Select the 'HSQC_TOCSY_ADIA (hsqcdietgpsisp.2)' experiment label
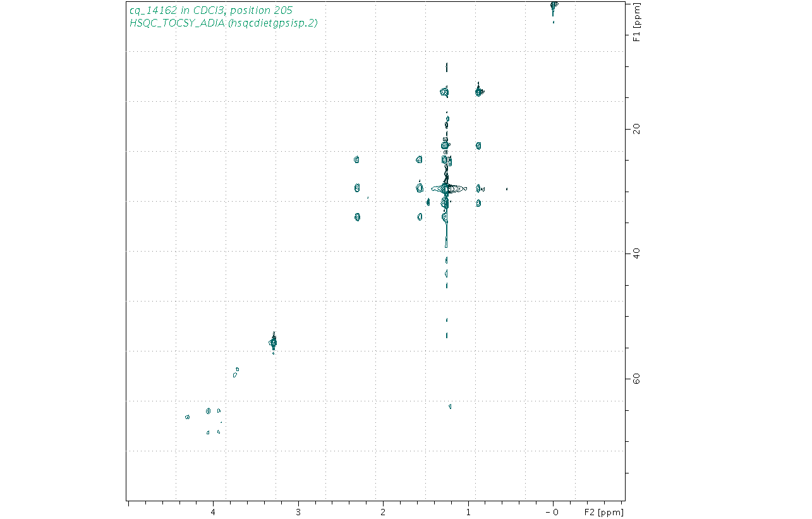812x519 pixels. coord(223,23)
